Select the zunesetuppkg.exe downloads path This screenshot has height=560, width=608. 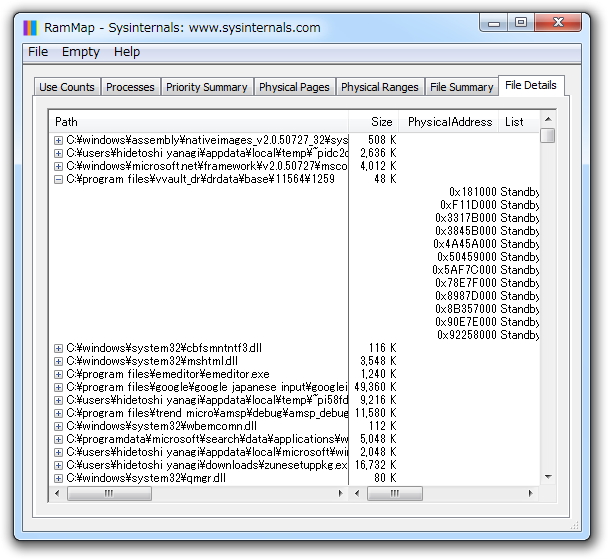point(207,465)
